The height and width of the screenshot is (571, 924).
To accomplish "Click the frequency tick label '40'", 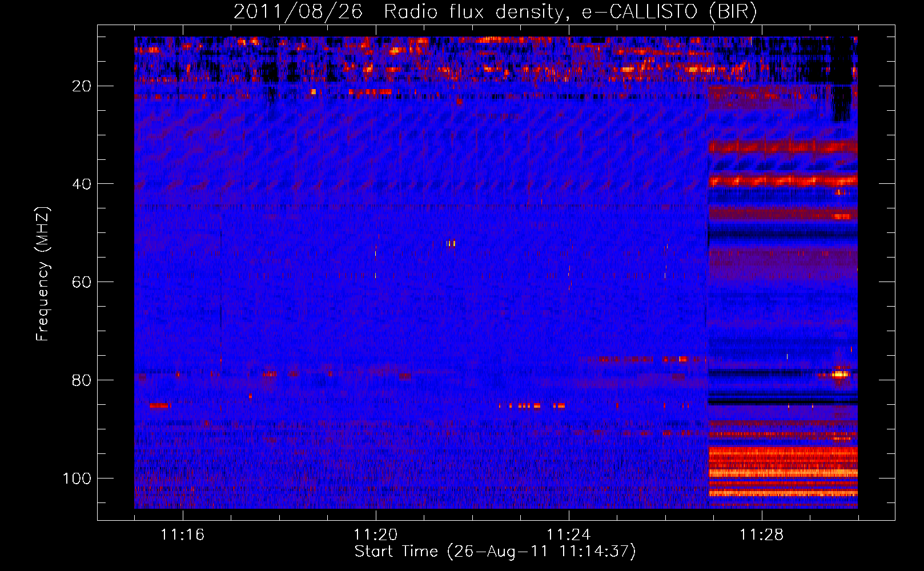I will tap(82, 184).
